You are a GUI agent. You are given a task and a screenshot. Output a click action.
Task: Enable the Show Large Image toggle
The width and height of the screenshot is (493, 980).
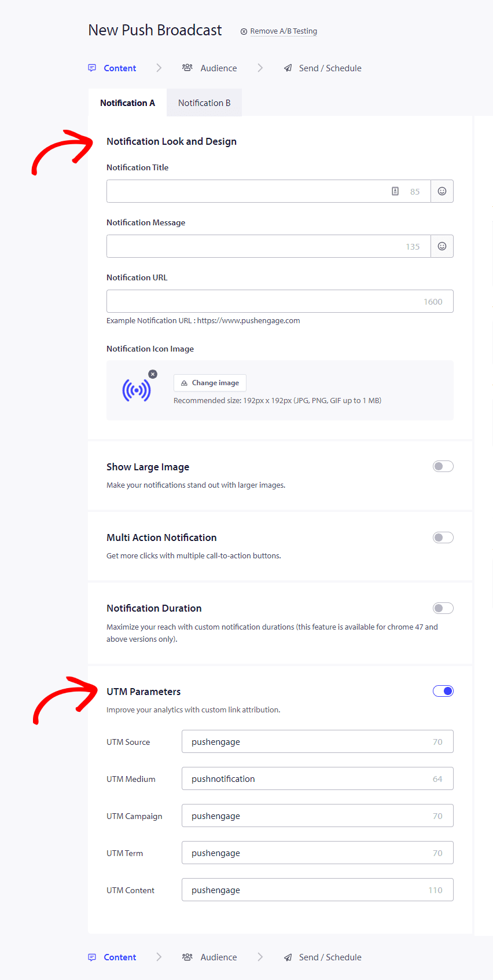[443, 466]
